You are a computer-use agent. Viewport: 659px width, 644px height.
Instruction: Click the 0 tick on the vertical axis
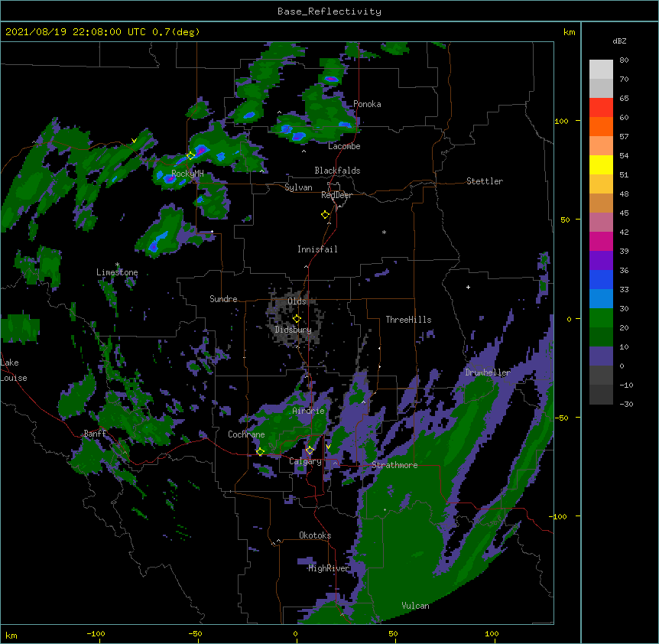point(569,319)
